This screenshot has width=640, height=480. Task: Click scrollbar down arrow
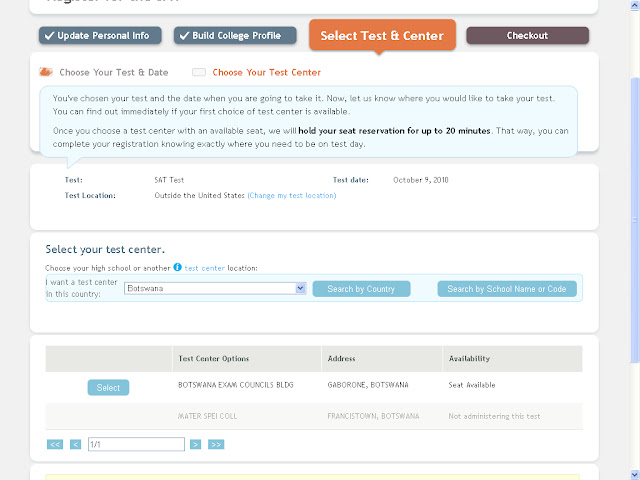(x=635, y=475)
